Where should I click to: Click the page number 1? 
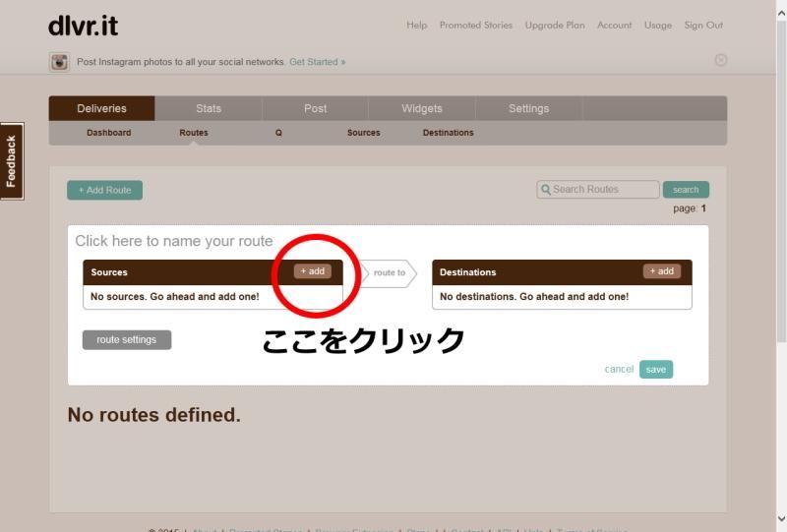[x=703, y=208]
